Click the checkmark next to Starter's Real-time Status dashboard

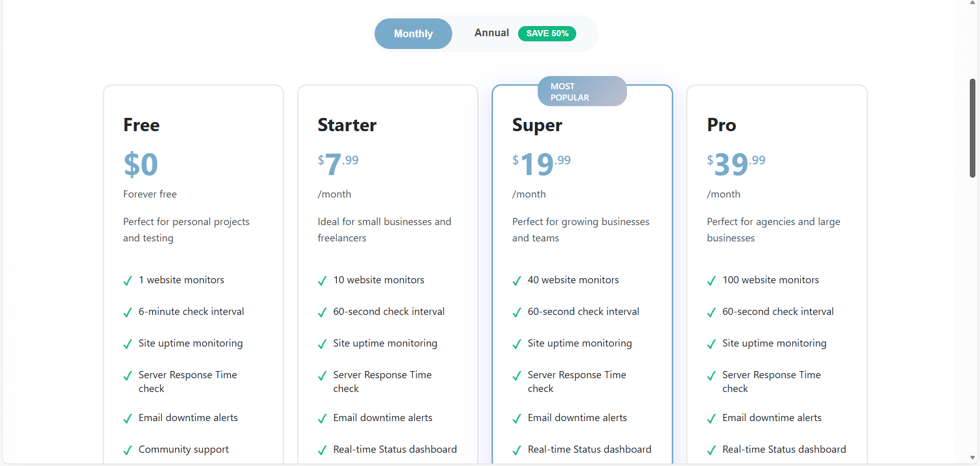(x=322, y=450)
